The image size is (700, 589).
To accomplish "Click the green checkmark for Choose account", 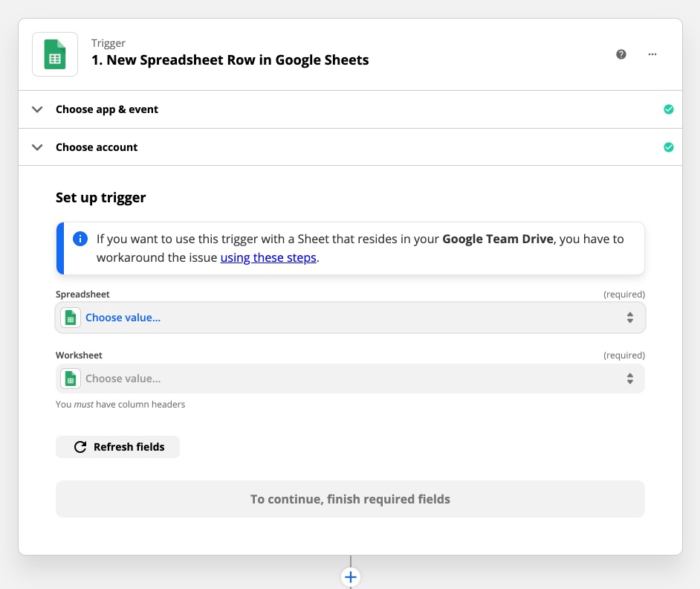I will 669,147.
